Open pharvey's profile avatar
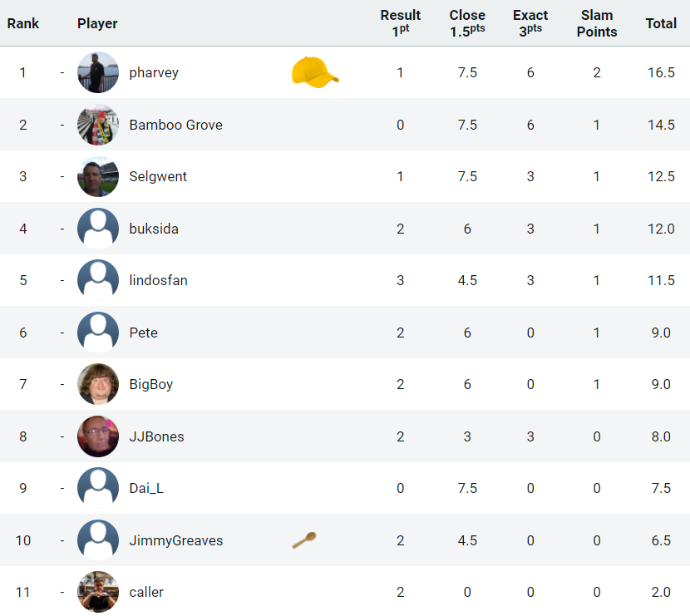690x616 pixels. pyautogui.click(x=98, y=72)
